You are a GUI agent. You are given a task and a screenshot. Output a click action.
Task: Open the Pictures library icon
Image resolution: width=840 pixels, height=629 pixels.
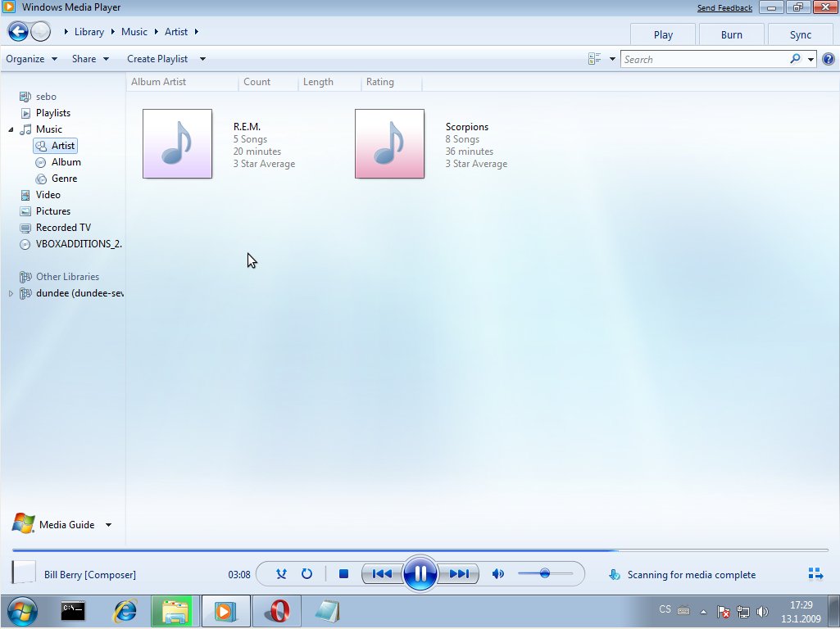(x=25, y=211)
